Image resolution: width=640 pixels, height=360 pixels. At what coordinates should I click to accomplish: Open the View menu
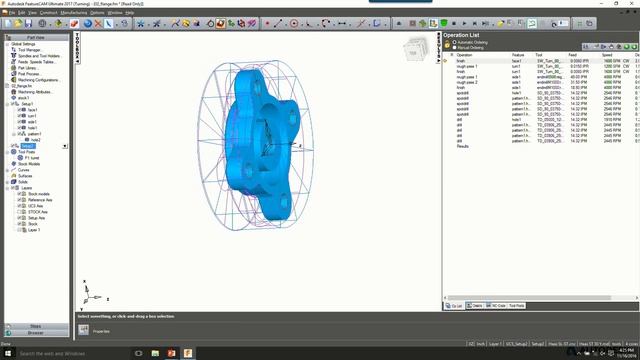32,13
